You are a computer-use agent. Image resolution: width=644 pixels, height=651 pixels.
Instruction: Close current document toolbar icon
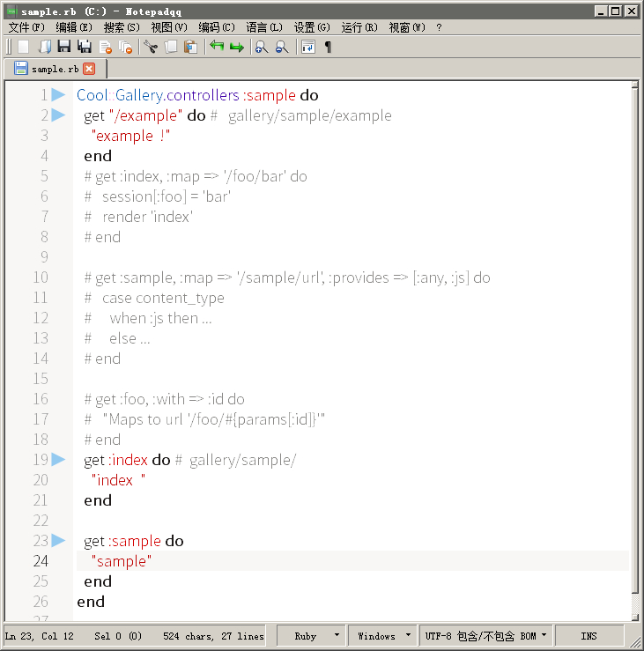[x=106, y=47]
